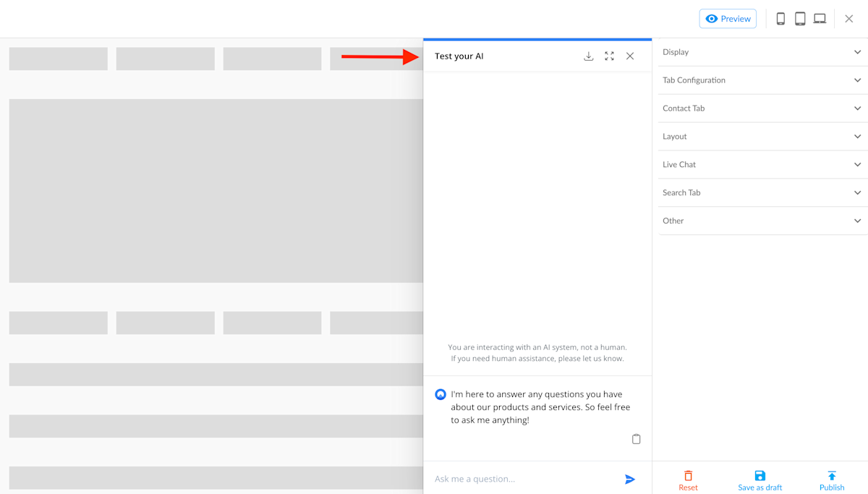This screenshot has width=868, height=494.
Task: Expand the chat to fullscreen
Action: tap(609, 56)
